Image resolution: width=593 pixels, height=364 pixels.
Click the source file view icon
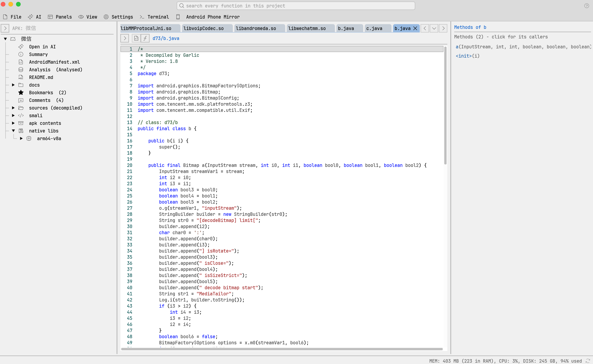tap(136, 38)
